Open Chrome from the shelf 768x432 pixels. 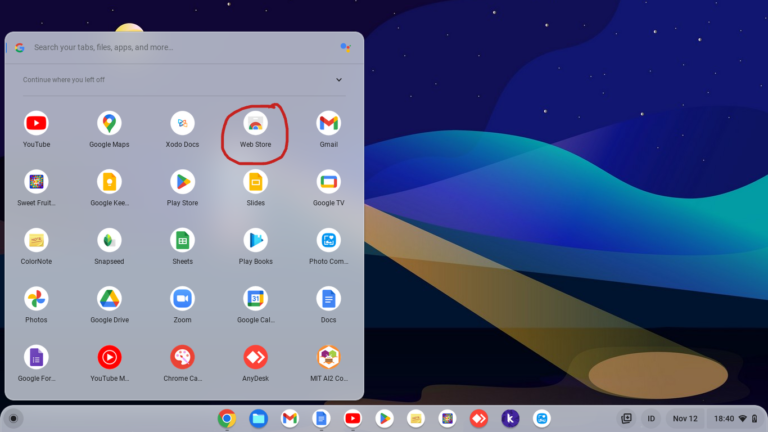pyautogui.click(x=227, y=418)
